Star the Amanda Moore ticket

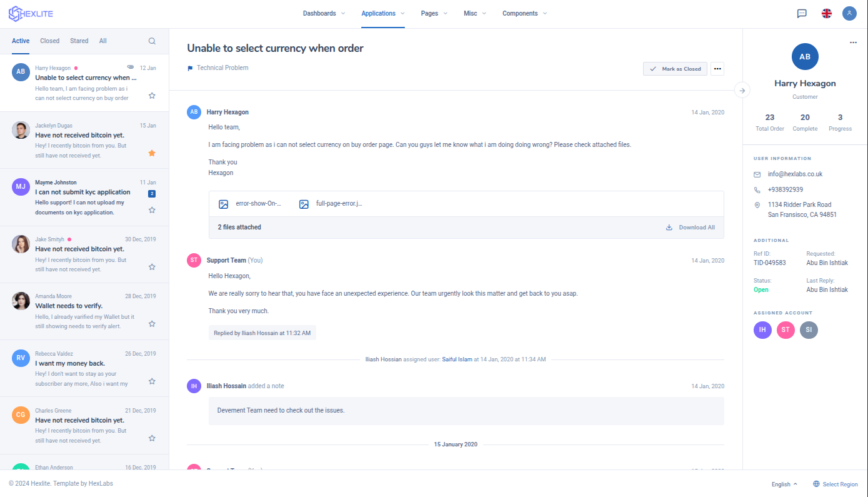(152, 324)
